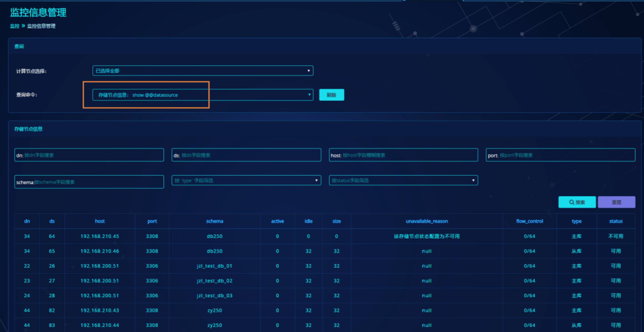Click the magnifier icon on search button
Viewport: 644px width, 332px height.
572,202
